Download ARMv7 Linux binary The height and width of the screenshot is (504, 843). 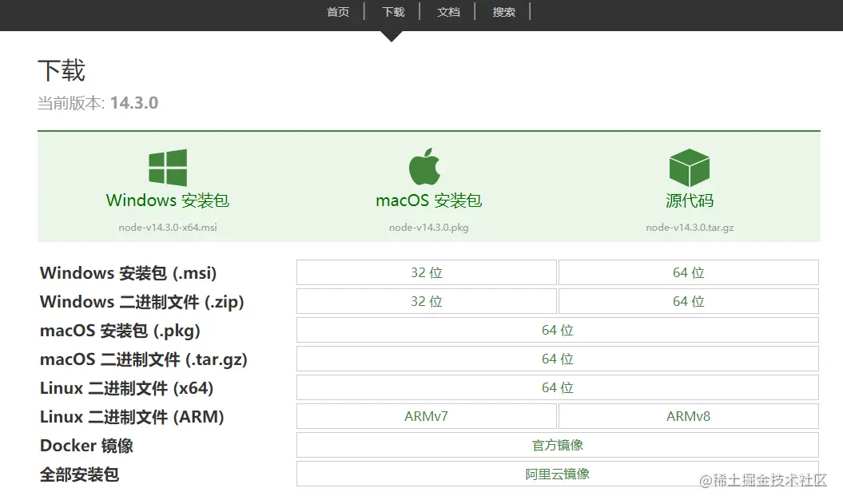tap(427, 416)
